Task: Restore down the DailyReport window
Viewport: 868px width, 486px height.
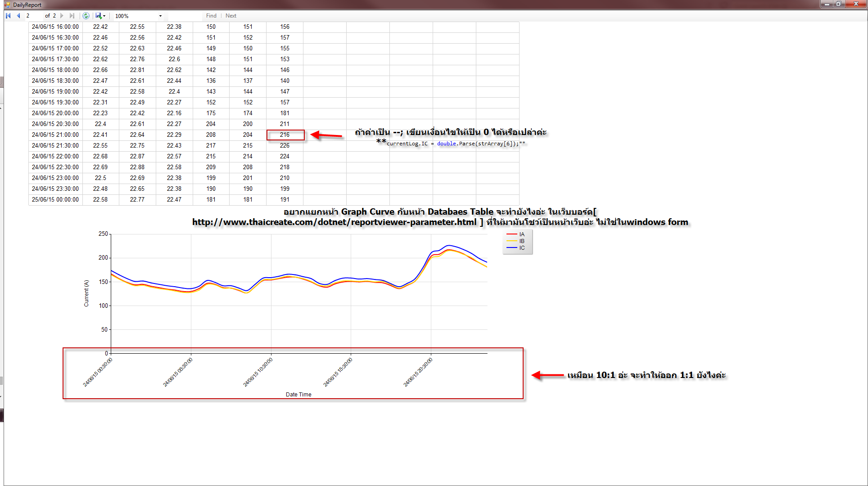Action: pos(839,4)
